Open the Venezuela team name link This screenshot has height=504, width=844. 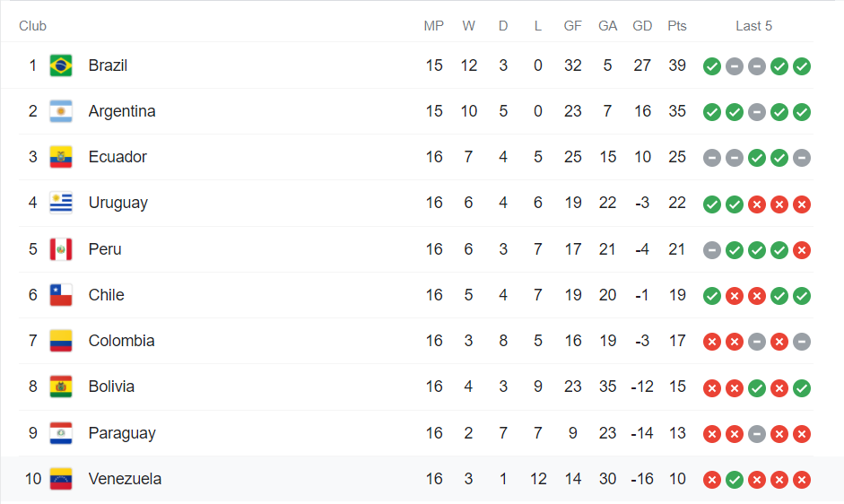coord(125,479)
